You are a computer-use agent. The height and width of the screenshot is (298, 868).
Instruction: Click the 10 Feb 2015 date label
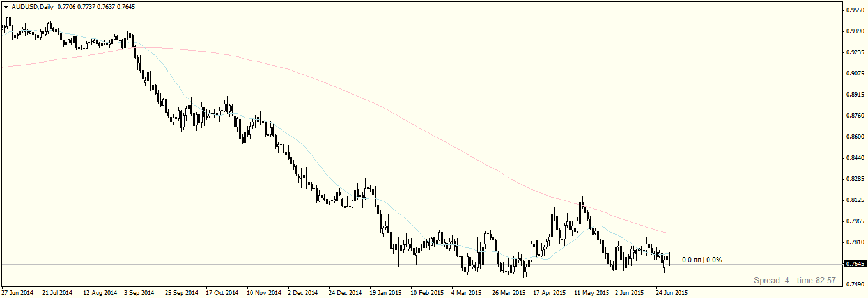[427, 293]
